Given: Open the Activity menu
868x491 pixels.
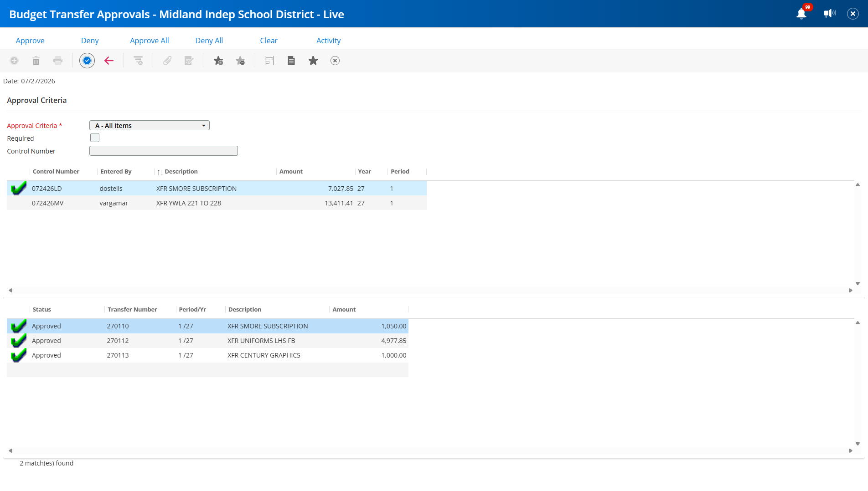Looking at the screenshot, I should coord(328,41).
